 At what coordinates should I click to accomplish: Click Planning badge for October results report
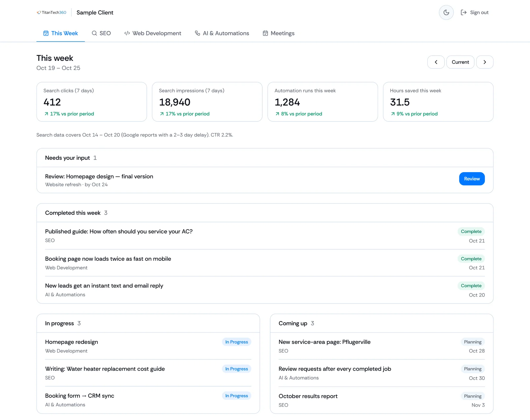pos(473,396)
